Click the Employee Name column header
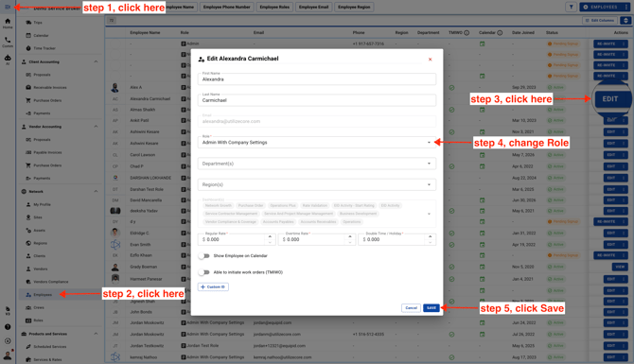The width and height of the screenshot is (634, 364). click(145, 33)
